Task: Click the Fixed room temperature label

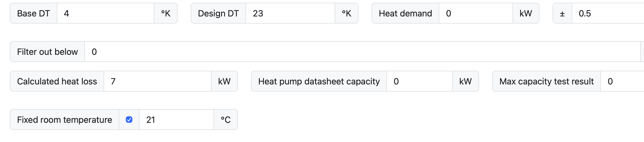Action: coord(64,120)
